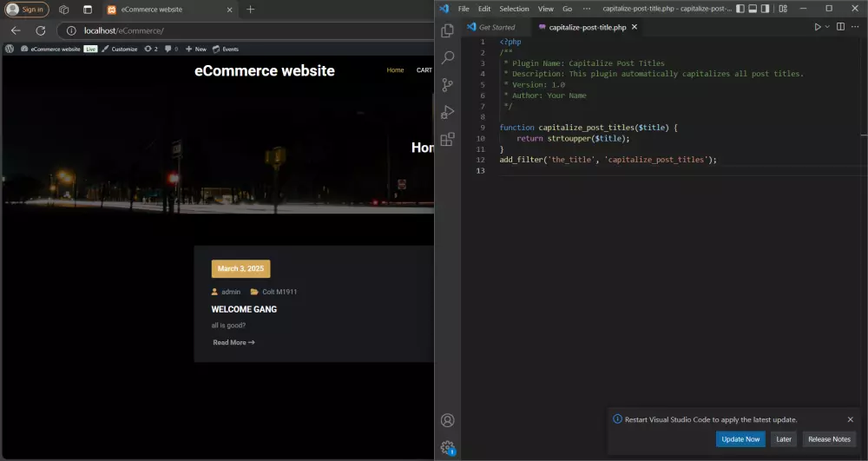This screenshot has width=868, height=461.
Task: Toggle the primary side bar layout button
Action: (740, 9)
